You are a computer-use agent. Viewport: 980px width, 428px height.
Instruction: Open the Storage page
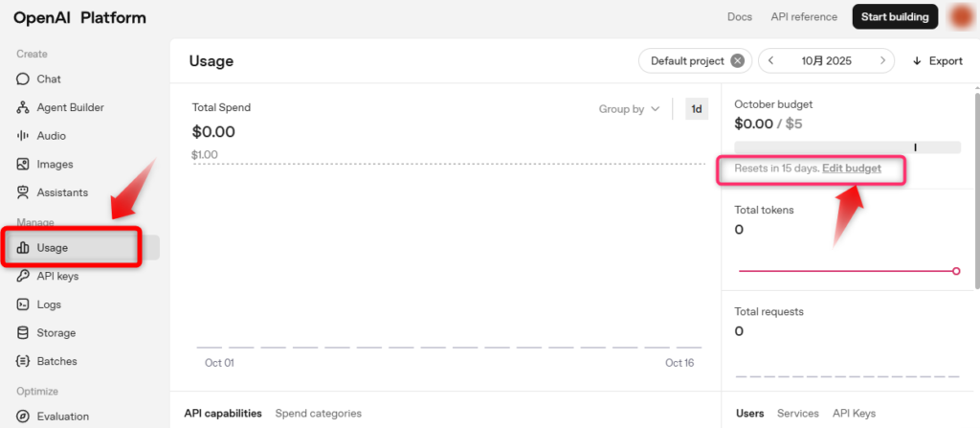coord(56,333)
